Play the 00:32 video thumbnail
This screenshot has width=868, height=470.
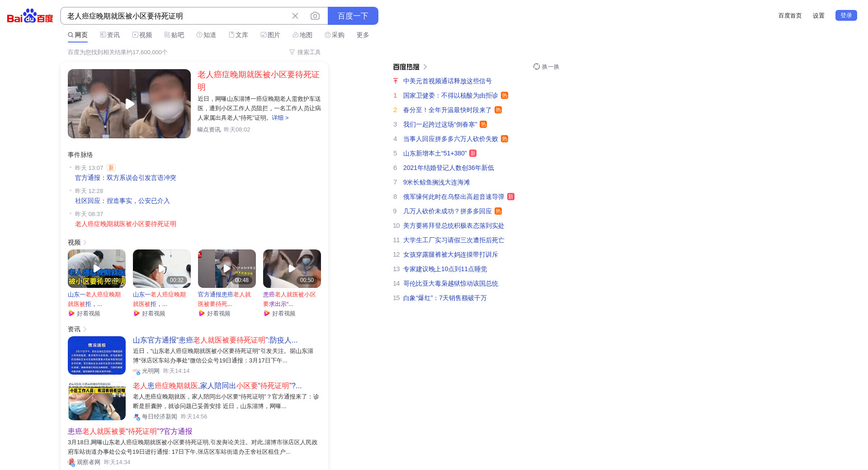point(161,268)
